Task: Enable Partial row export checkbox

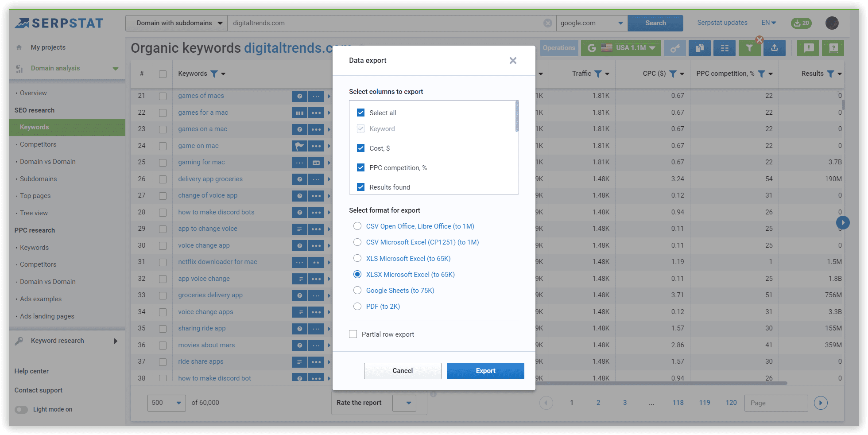Action: tap(353, 334)
